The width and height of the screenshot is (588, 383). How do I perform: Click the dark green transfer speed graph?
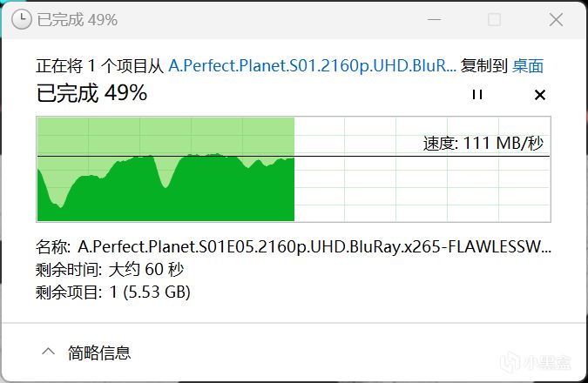(x=166, y=196)
